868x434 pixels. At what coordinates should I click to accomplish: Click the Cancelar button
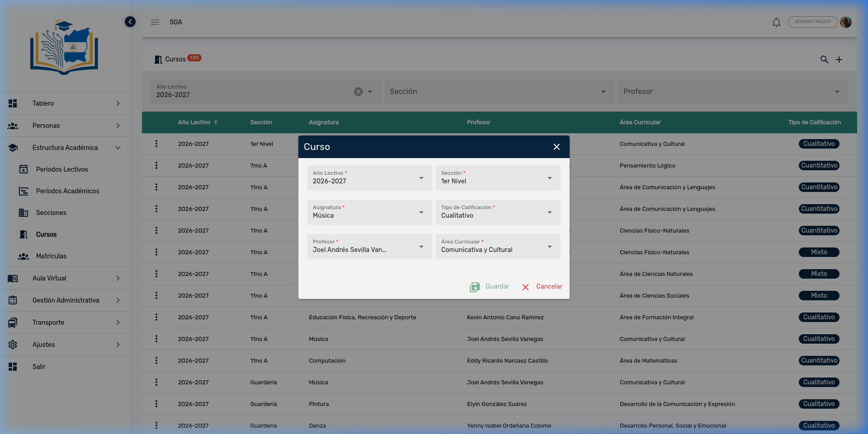[542, 287]
